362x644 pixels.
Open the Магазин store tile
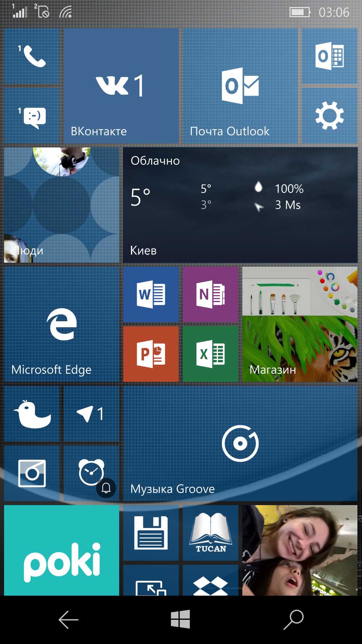[x=300, y=324]
